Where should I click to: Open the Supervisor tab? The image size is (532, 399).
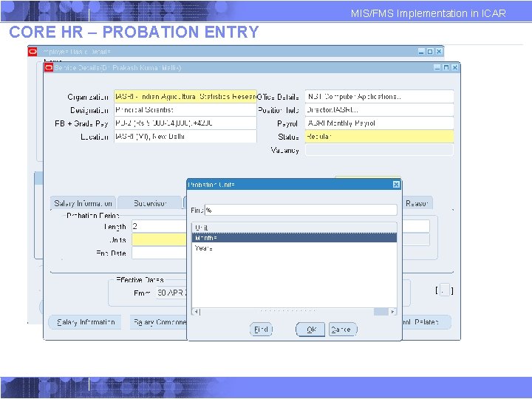149,203
